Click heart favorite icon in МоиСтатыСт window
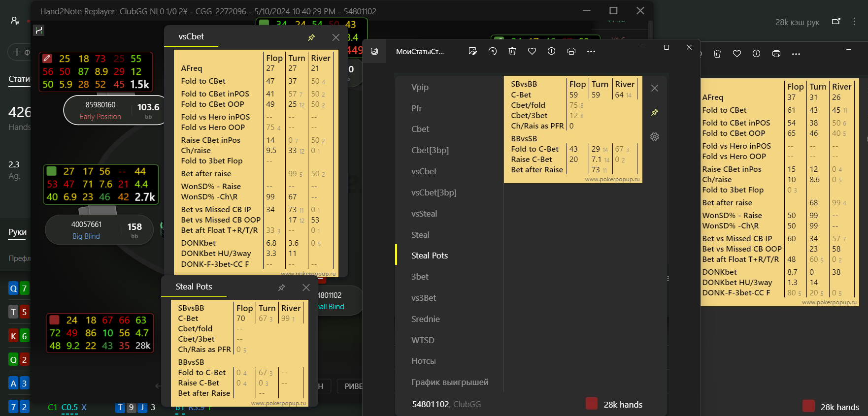Image resolution: width=868 pixels, height=416 pixels. pos(532,51)
